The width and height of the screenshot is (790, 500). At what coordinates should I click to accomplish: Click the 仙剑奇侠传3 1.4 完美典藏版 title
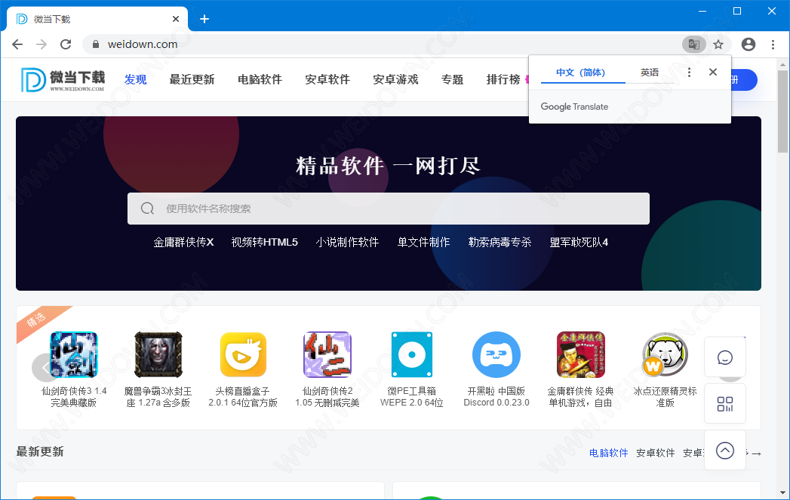(x=74, y=397)
